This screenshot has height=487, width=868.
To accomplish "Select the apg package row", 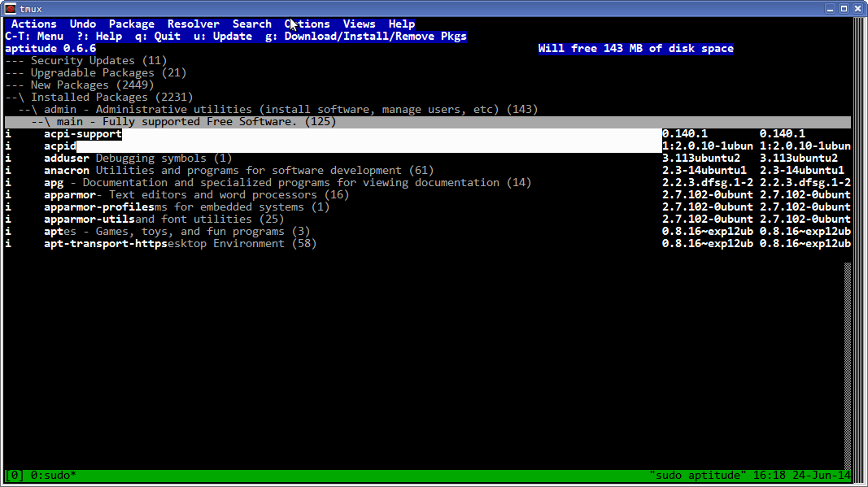I will 427,182.
